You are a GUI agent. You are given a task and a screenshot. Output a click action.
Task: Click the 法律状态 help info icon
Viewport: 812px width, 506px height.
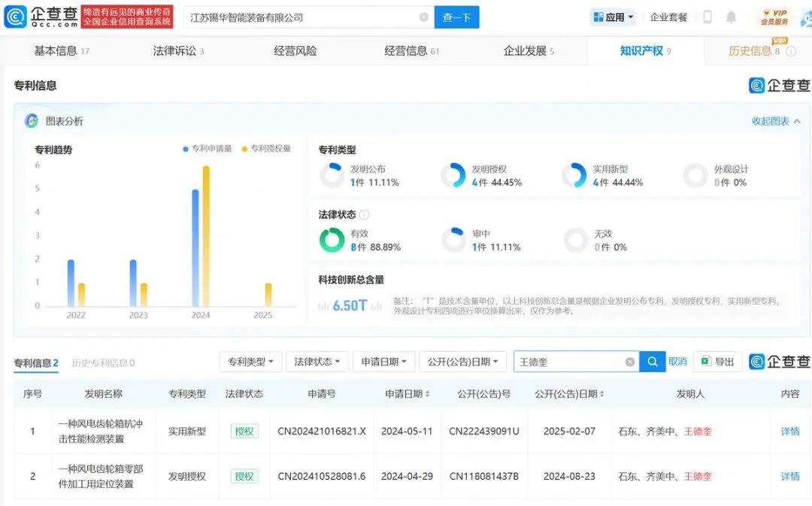(365, 215)
